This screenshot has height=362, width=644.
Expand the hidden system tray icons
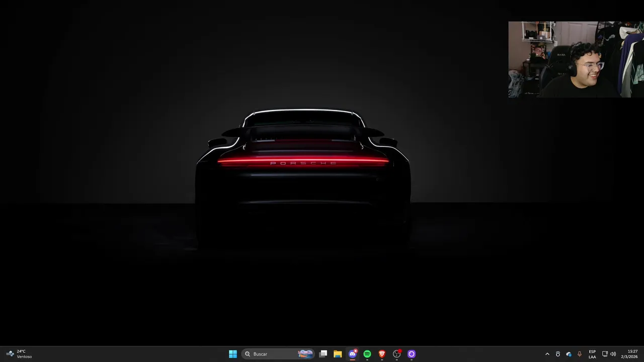[547, 354]
